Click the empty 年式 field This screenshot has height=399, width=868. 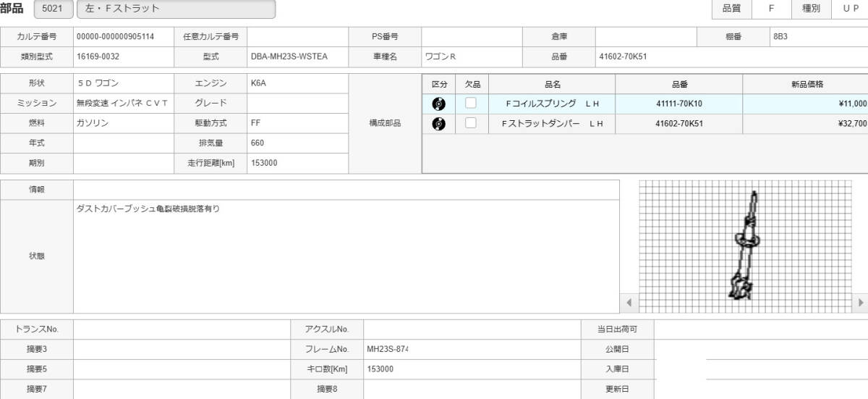pyautogui.click(x=124, y=143)
